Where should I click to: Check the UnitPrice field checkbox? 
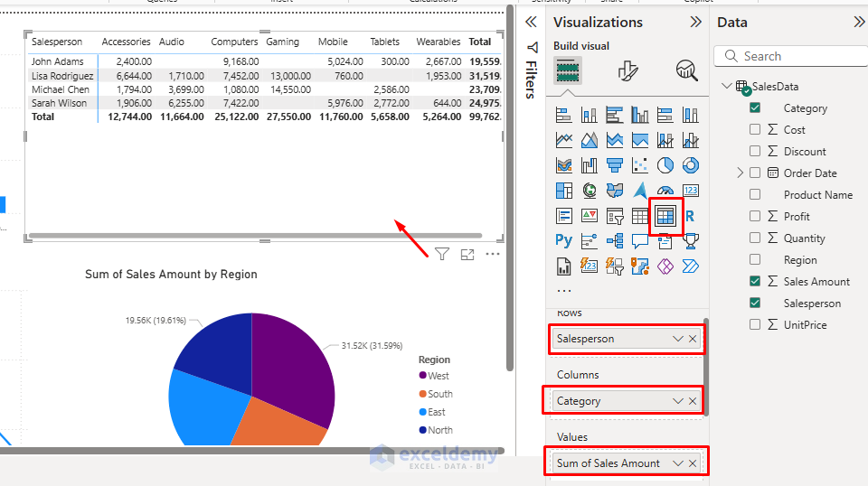click(x=754, y=324)
